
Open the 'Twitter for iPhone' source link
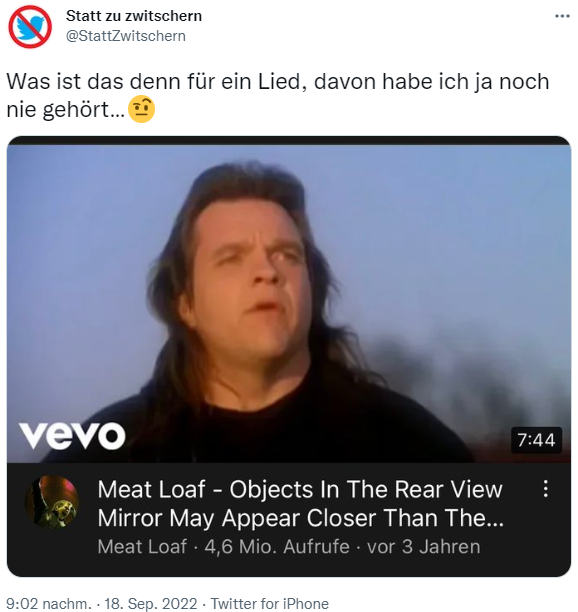click(270, 603)
